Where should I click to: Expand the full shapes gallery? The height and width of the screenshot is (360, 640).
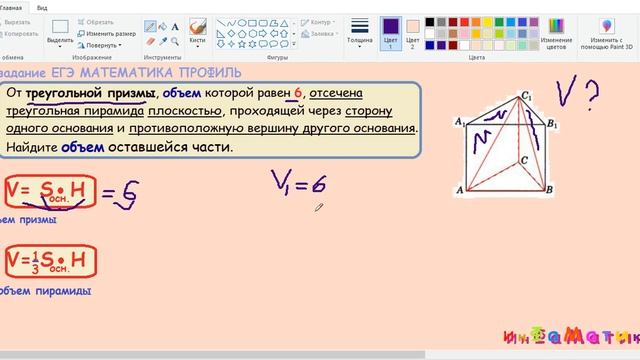coord(294,44)
